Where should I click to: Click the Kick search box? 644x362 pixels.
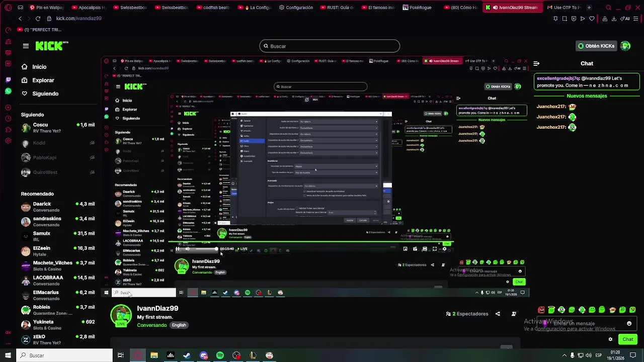pyautogui.click(x=330, y=46)
